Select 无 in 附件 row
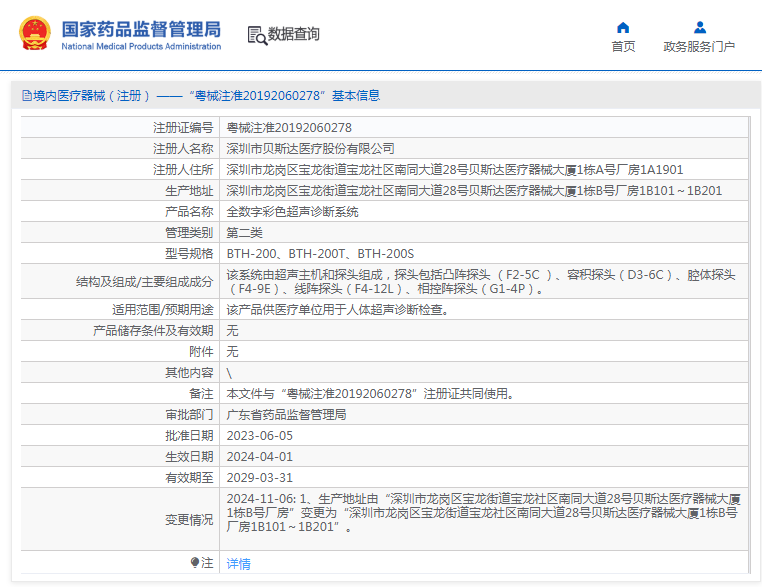This screenshot has width=762, height=587. (x=232, y=351)
